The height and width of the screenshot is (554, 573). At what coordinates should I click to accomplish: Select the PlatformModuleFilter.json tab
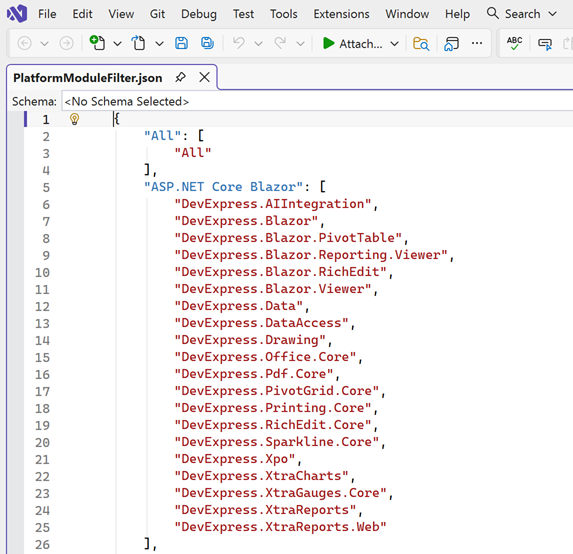coord(88,78)
